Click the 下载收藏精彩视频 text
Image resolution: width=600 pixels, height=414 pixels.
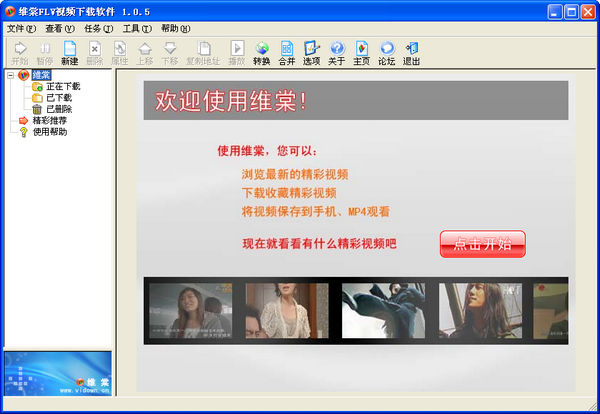[x=289, y=193]
